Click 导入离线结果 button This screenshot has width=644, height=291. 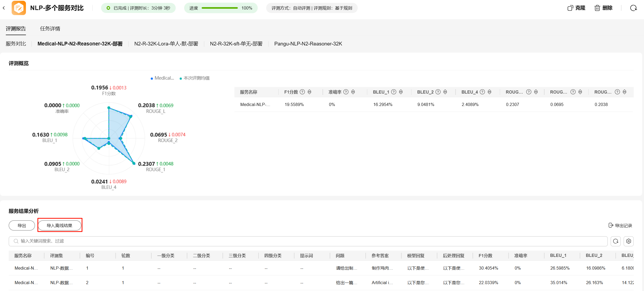click(60, 225)
